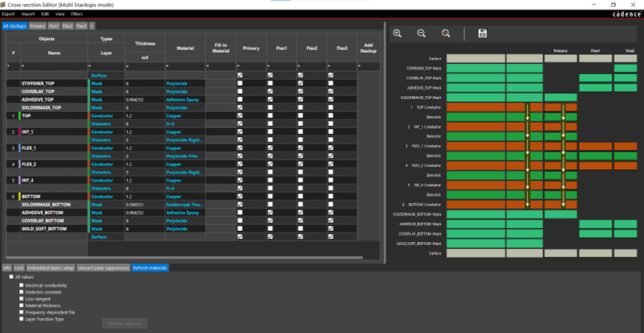Open the Export menu
Image resolution: width=644 pixels, height=333 pixels.
pyautogui.click(x=8, y=14)
